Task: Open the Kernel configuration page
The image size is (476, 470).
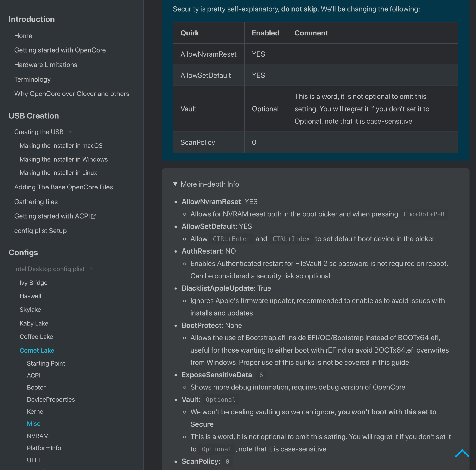Action: pyautogui.click(x=36, y=411)
